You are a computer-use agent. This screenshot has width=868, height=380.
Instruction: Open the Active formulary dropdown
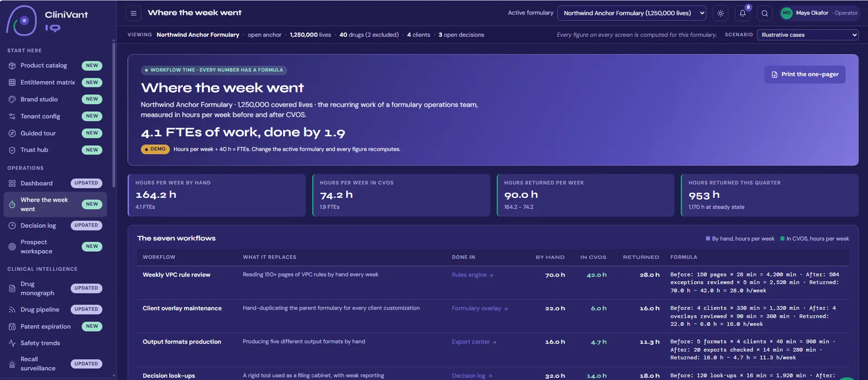point(632,13)
